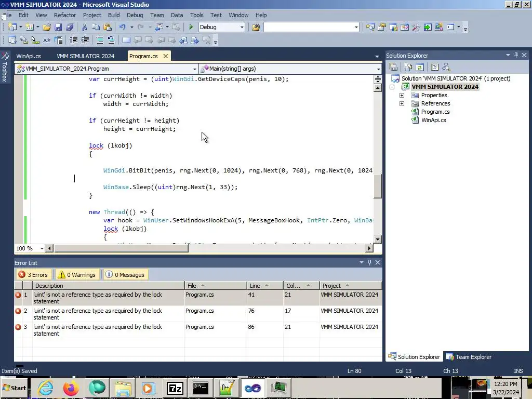Toggle auto-hide pin on Error List panel

click(369, 262)
